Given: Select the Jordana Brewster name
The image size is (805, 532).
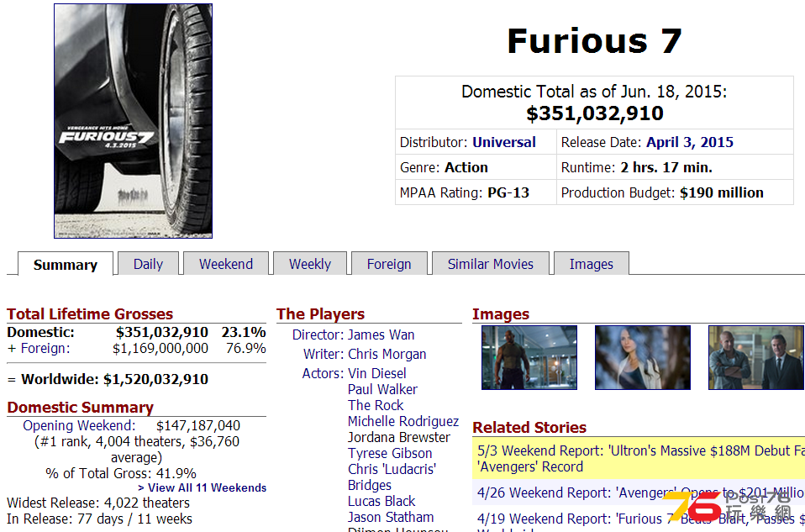Looking at the screenshot, I should pos(398,438).
